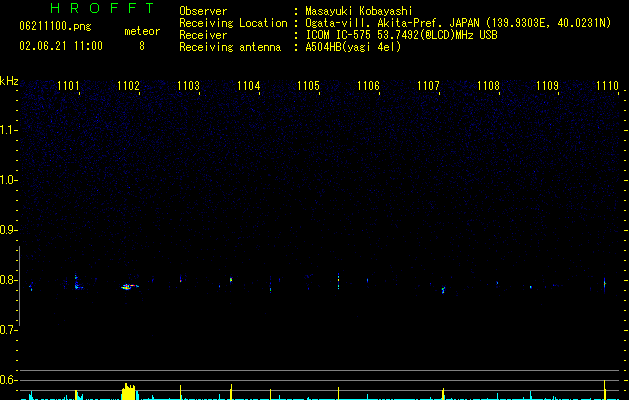Click the Receiving Location field label
629x400 pixels.
point(233,23)
